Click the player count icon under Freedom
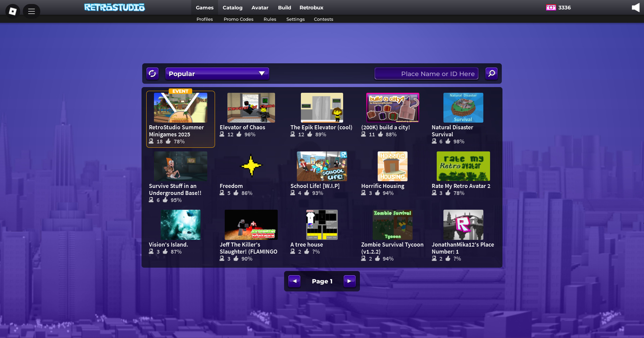 [222, 193]
